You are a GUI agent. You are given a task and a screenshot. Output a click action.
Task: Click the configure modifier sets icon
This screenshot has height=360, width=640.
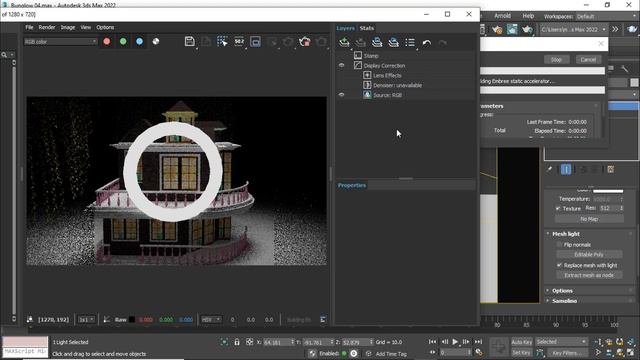coord(611,169)
